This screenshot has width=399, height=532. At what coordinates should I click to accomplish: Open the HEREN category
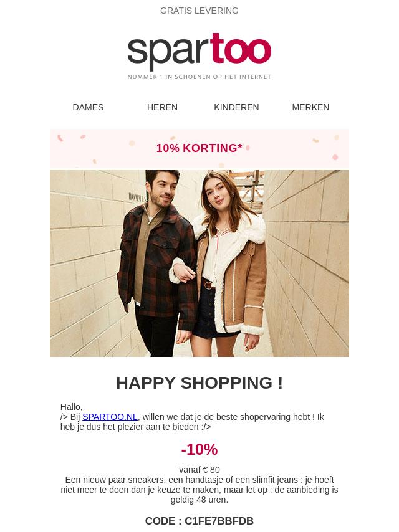[162, 107]
